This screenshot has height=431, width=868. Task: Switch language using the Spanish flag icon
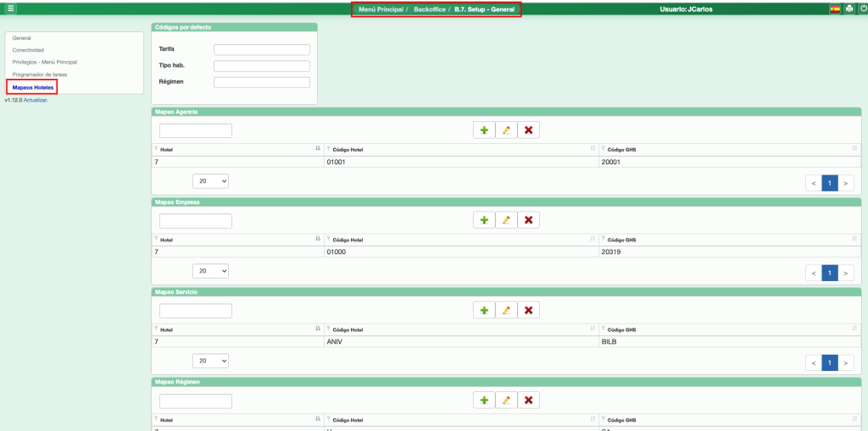835,8
